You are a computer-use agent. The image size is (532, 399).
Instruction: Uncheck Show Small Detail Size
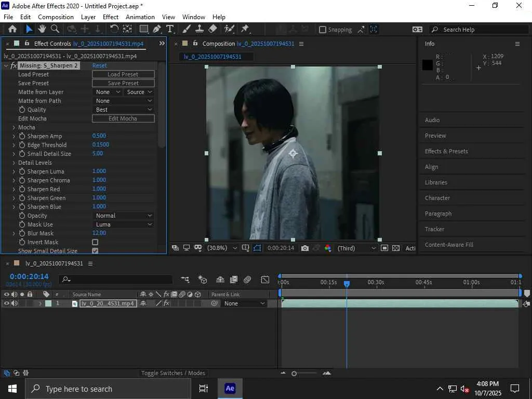tap(95, 251)
